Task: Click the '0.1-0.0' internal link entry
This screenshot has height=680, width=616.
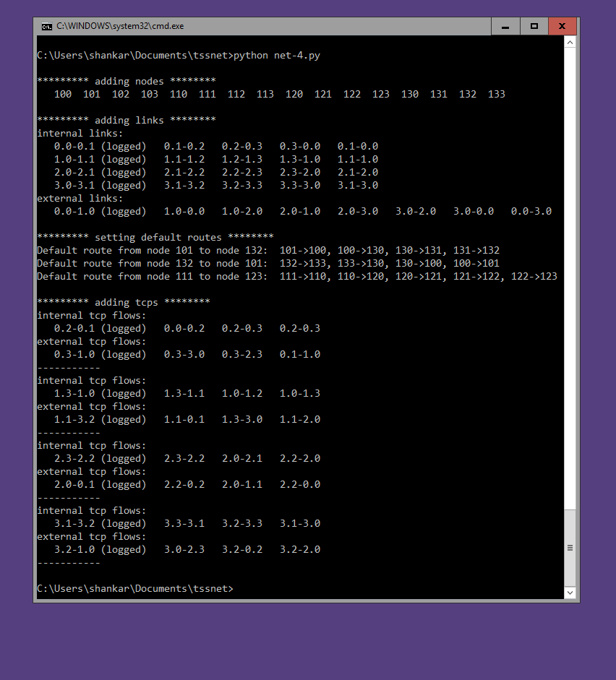Action: (x=358, y=146)
